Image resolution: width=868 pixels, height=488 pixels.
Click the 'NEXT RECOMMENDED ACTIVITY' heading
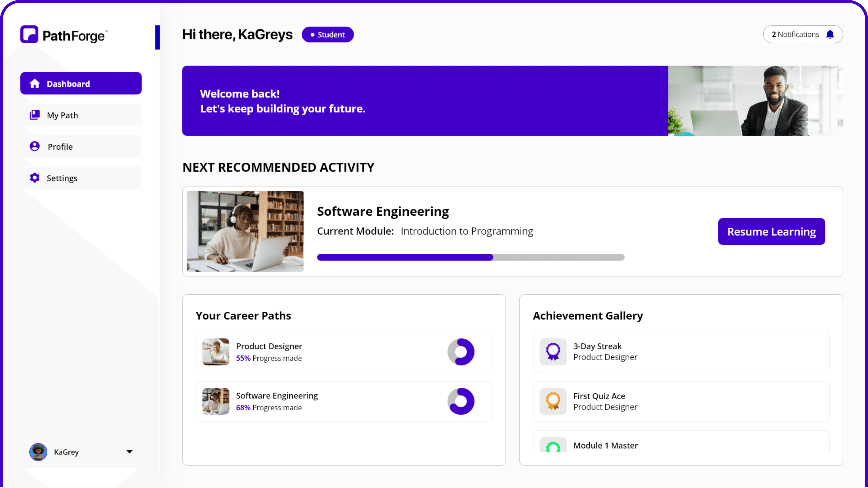coord(278,167)
